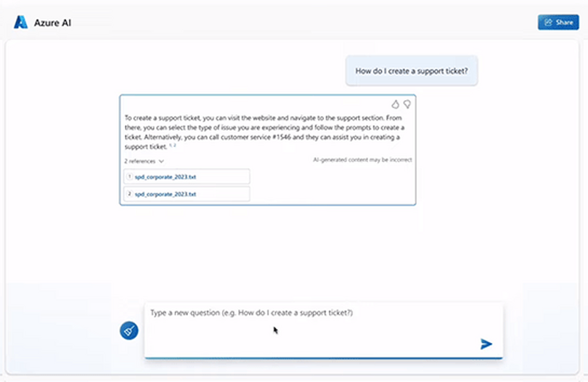
Task: Click the AI-generated content may be incorrect notice
Action: click(362, 160)
